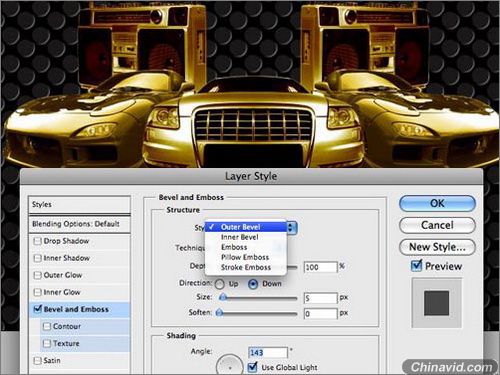Click the Angle input field
Viewport: 500px width, 375px height.
(268, 352)
